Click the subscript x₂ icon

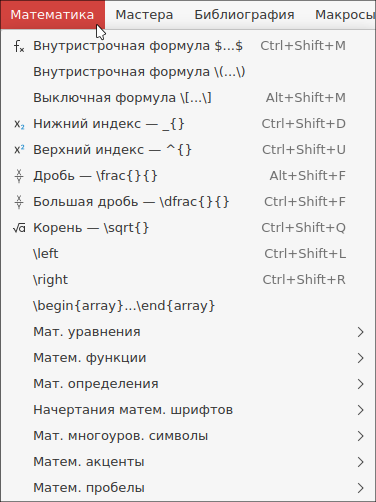point(19,124)
